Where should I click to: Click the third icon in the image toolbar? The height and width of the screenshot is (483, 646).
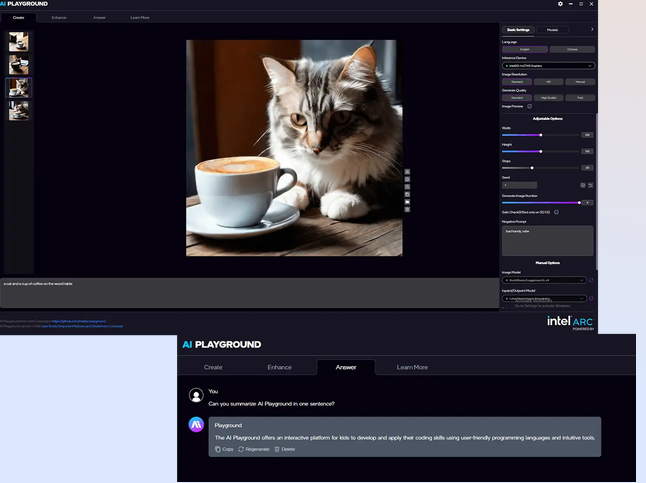(x=407, y=187)
